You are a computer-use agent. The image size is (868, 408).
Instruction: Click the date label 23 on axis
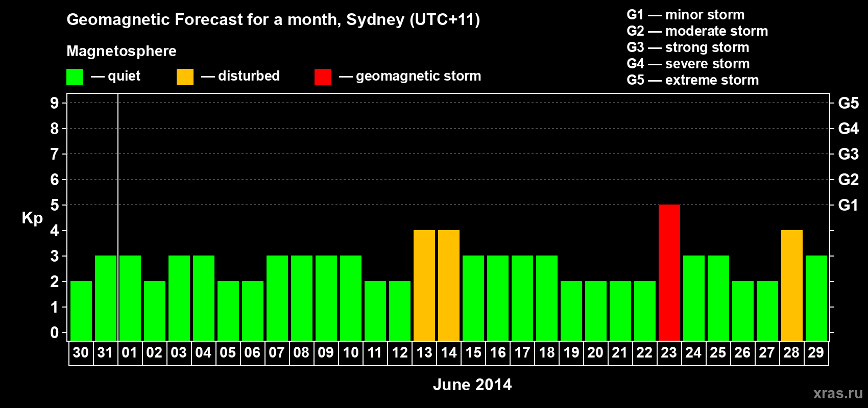[669, 352]
